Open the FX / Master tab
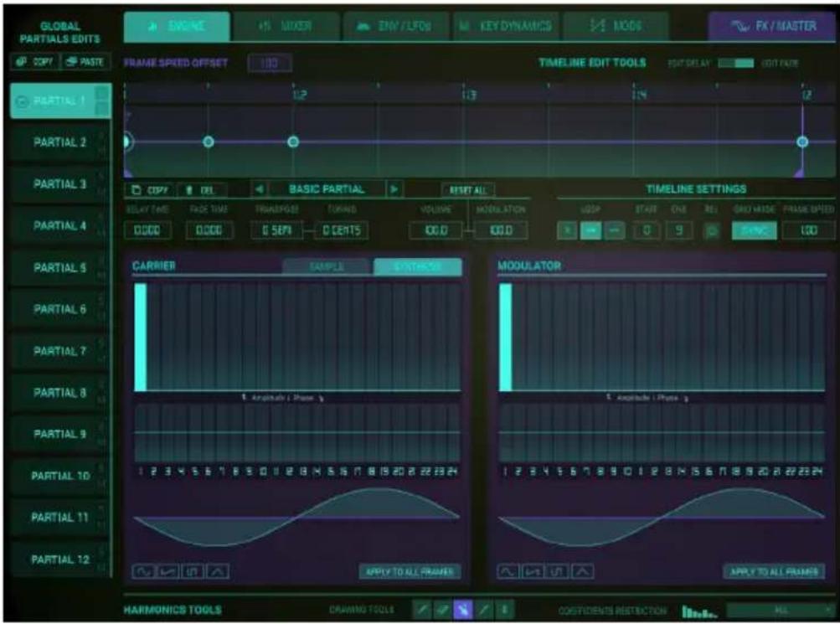This screenshot has height=624, width=840. click(x=771, y=26)
